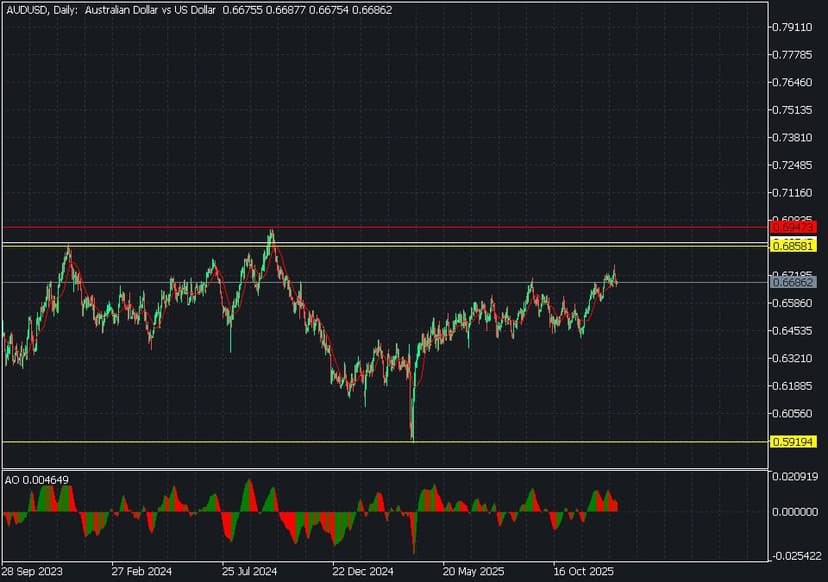
Task: Click the 0.73810 value on price axis
Action: click(x=797, y=138)
